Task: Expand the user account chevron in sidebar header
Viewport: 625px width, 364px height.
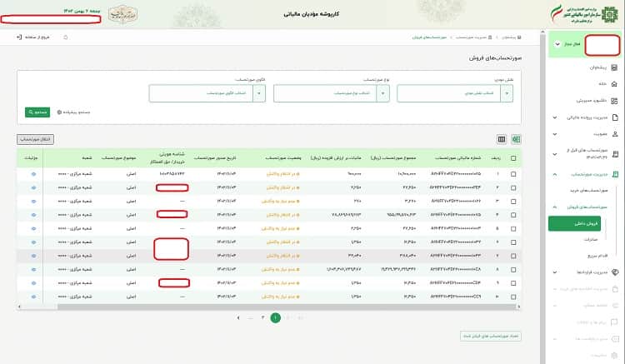Action: tap(557, 44)
